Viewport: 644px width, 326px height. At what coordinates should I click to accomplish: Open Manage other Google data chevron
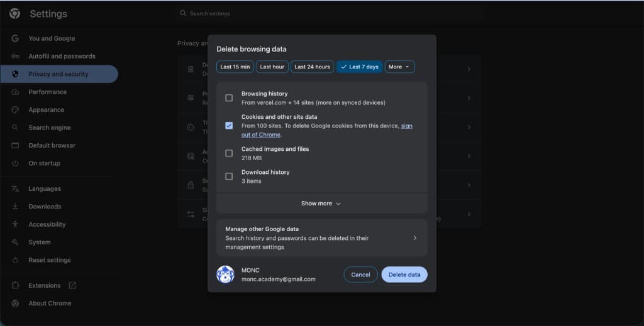click(x=415, y=238)
